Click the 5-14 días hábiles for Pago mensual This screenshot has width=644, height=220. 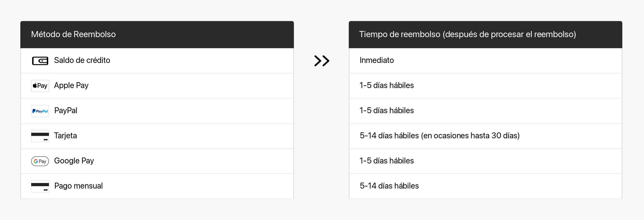pyautogui.click(x=389, y=186)
